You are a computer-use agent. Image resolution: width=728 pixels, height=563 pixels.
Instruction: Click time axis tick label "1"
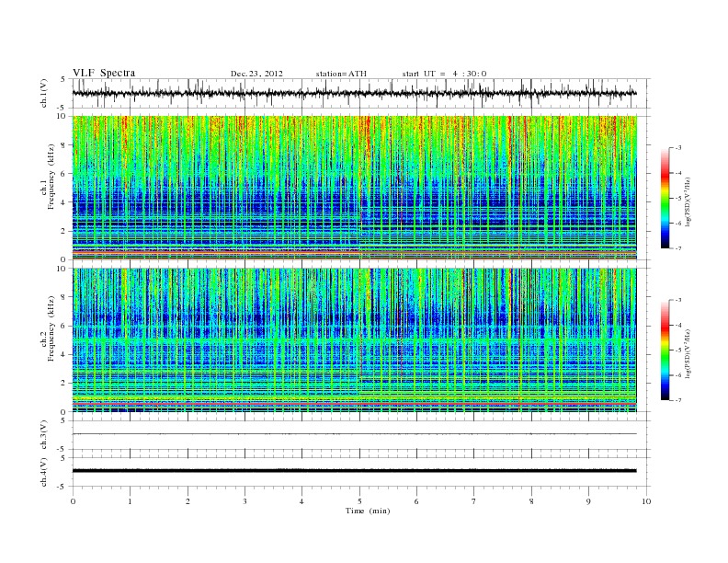point(130,501)
